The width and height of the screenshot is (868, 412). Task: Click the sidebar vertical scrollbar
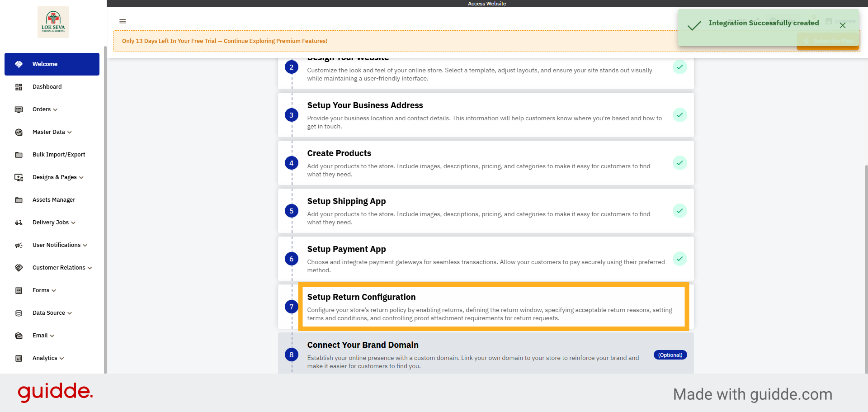pos(105,210)
